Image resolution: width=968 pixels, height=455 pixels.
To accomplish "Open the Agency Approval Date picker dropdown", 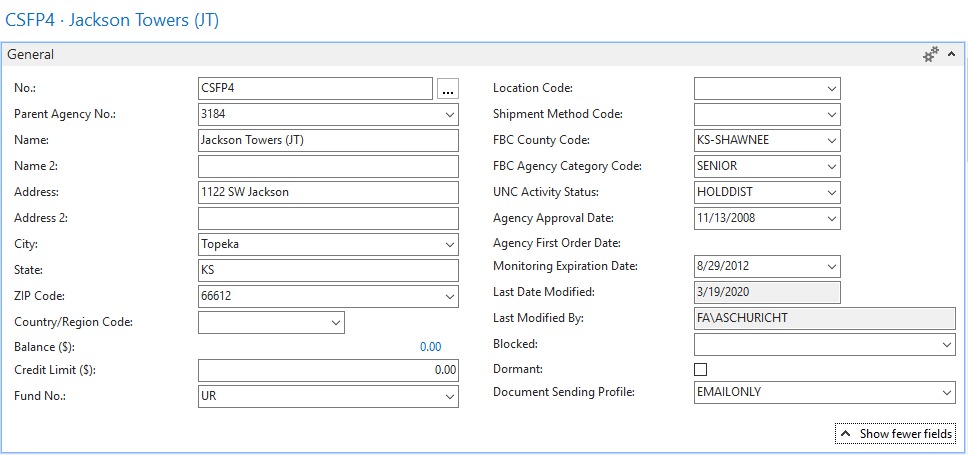I will [831, 219].
